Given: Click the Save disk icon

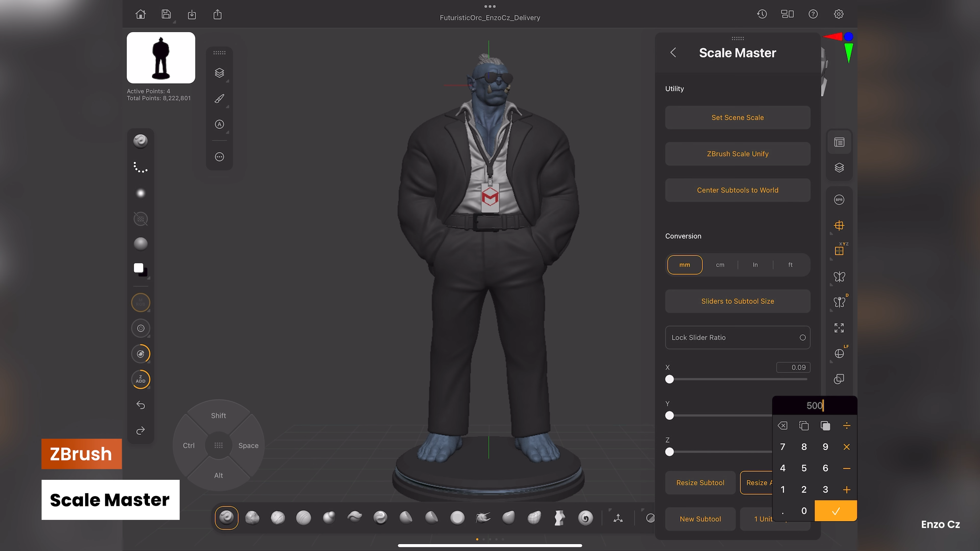Looking at the screenshot, I should point(166,15).
